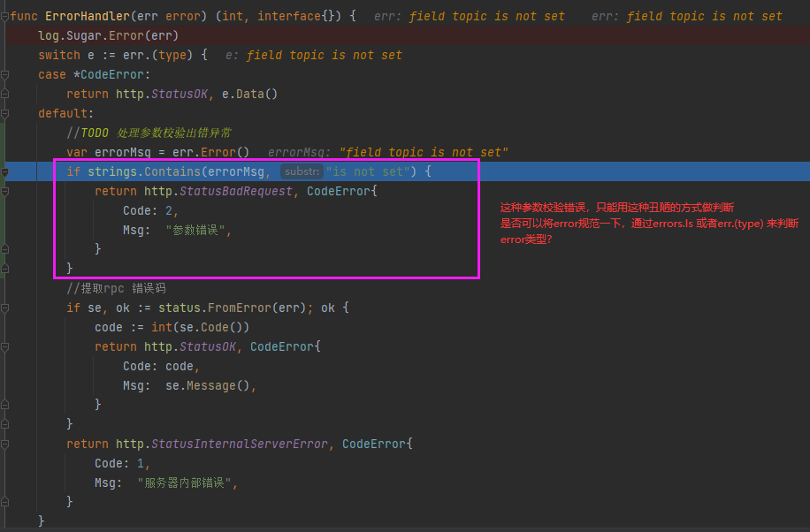The height and width of the screenshot is (532, 810).
Task: Click the string literal "is not set"
Action: pyautogui.click(x=368, y=172)
